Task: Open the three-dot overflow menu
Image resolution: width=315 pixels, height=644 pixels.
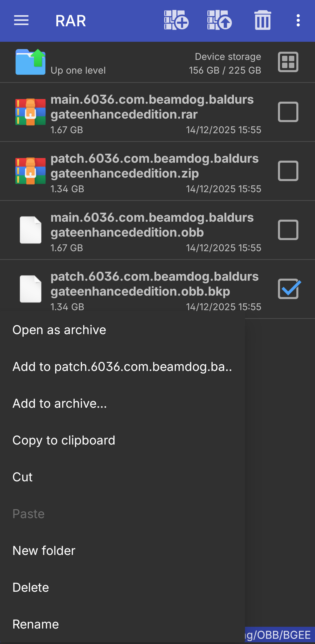Action: point(298,20)
